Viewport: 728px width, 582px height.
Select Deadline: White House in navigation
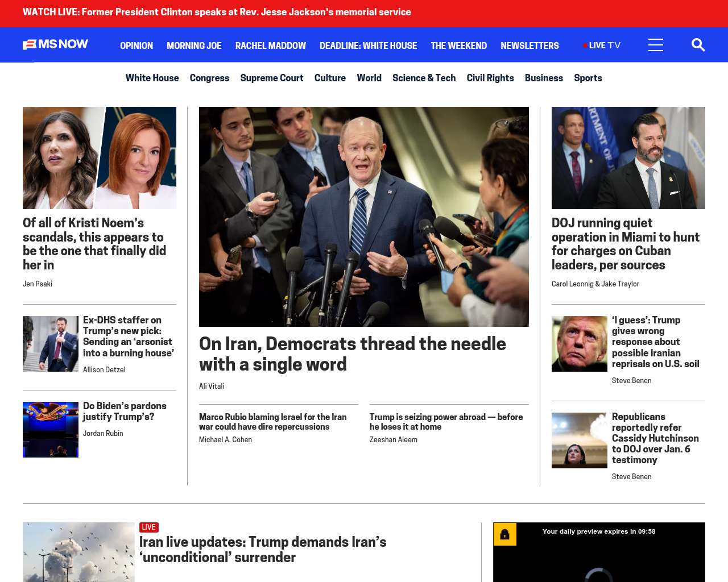pyautogui.click(x=368, y=45)
